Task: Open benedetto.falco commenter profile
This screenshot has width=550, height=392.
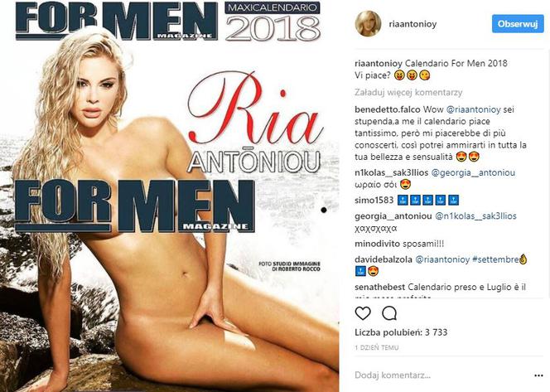Action: point(388,109)
